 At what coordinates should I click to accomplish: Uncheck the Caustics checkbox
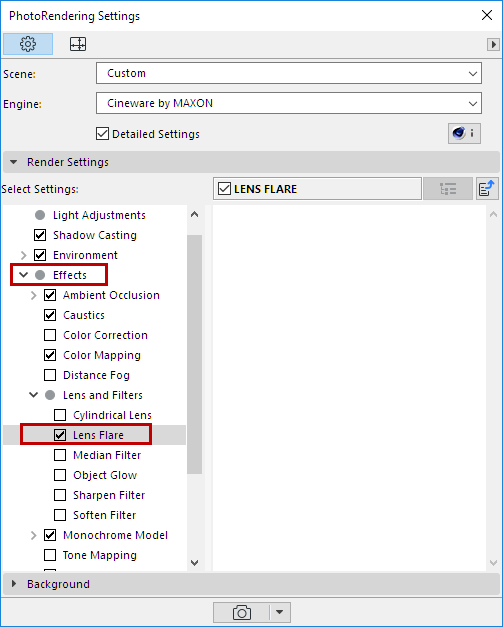click(x=50, y=315)
